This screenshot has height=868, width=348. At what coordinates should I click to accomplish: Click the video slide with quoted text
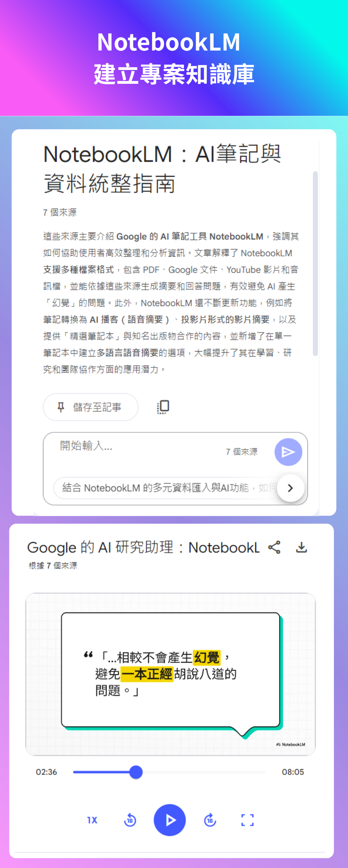coord(171,674)
